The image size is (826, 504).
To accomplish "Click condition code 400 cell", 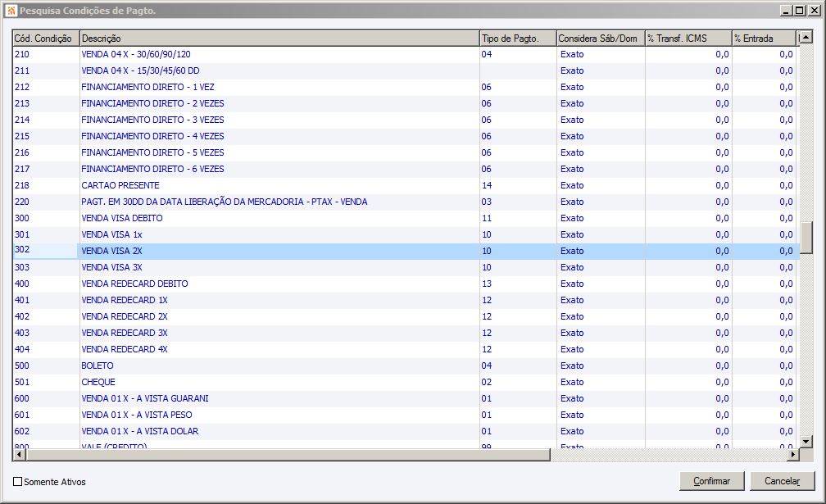I will click(x=46, y=284).
